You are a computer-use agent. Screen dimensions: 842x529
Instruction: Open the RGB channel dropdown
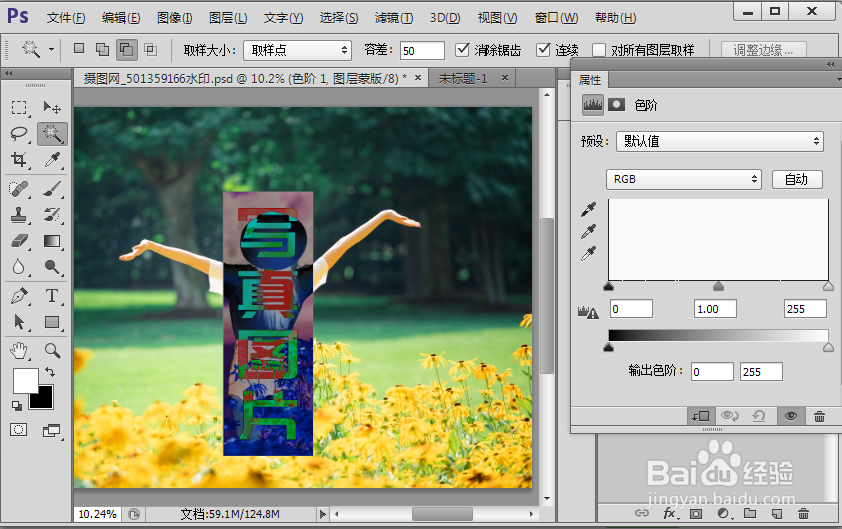(684, 179)
